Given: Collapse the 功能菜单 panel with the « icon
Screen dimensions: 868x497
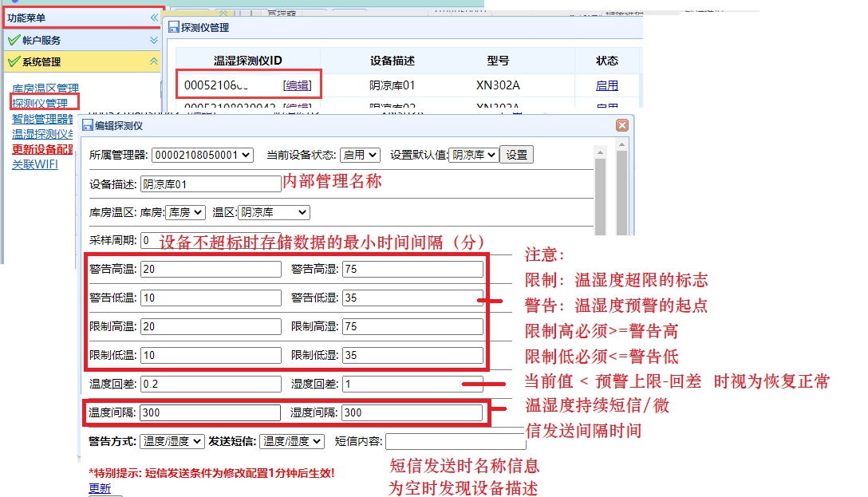Looking at the screenshot, I should pyautogui.click(x=154, y=17).
